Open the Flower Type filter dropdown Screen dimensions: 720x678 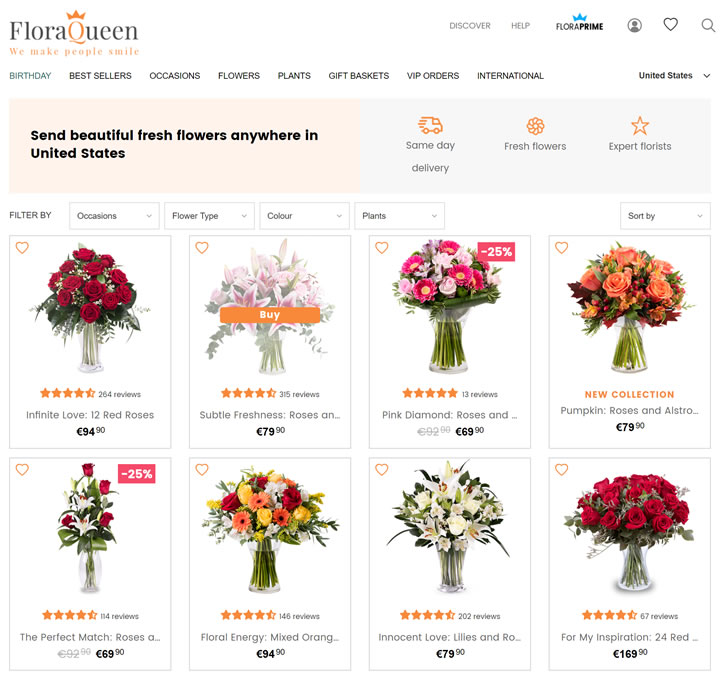click(x=209, y=216)
